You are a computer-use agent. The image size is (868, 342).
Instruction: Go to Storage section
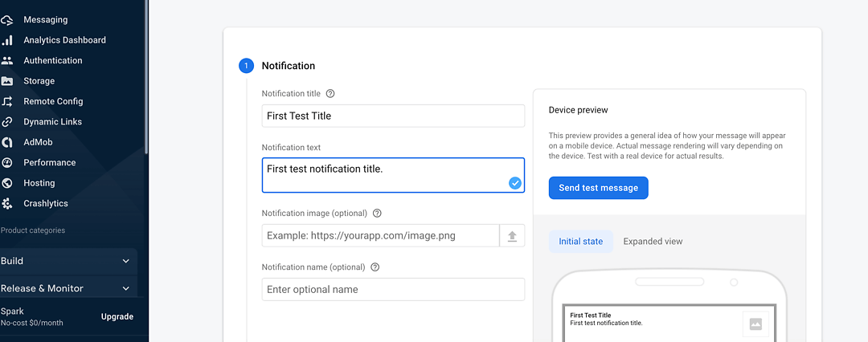39,81
